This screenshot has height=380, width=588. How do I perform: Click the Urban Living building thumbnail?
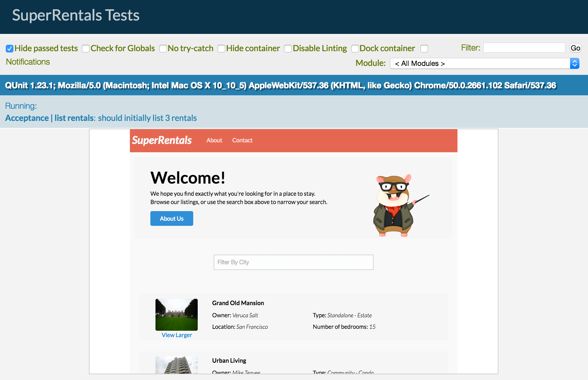(176, 365)
